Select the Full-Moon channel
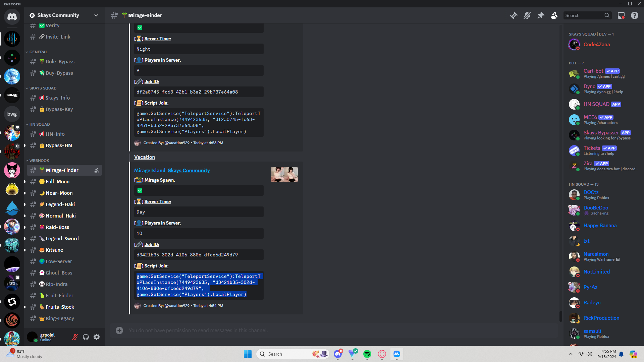 pyautogui.click(x=64, y=182)
